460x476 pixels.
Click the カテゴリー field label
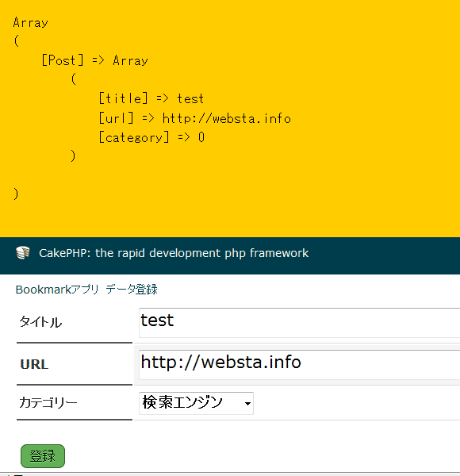pyautogui.click(x=48, y=403)
